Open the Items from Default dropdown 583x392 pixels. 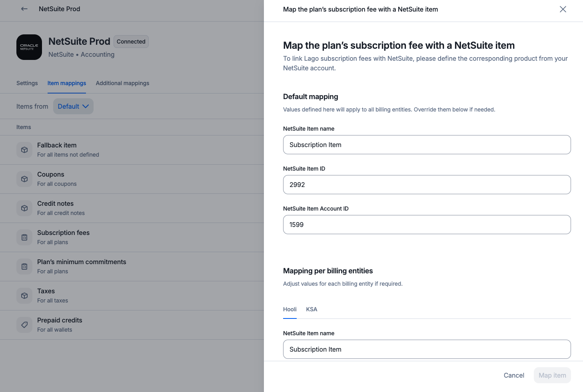pos(73,106)
